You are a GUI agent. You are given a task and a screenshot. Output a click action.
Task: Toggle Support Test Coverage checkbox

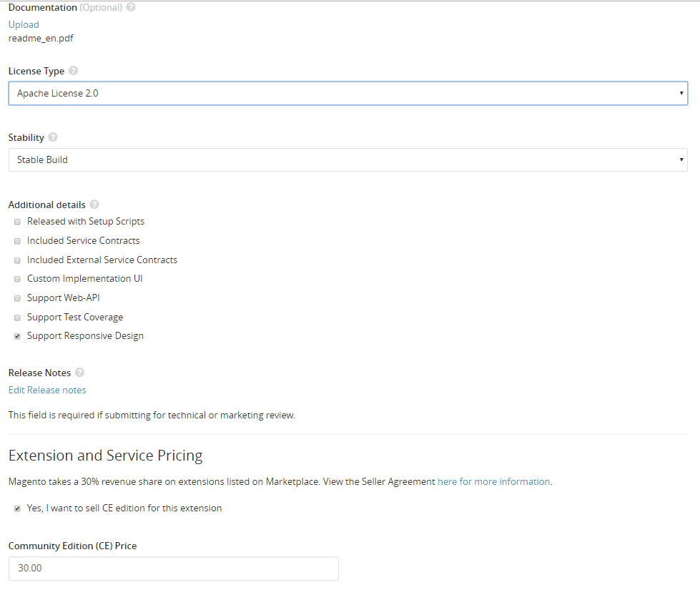17,318
